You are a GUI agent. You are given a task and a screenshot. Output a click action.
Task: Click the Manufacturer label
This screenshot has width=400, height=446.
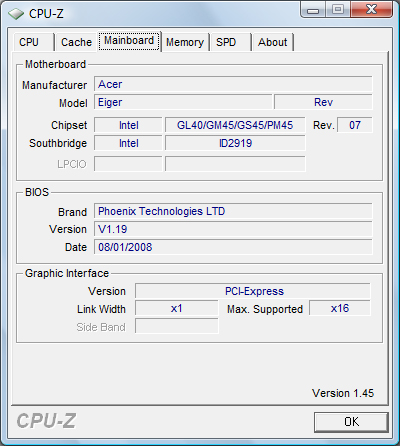[x=54, y=85]
